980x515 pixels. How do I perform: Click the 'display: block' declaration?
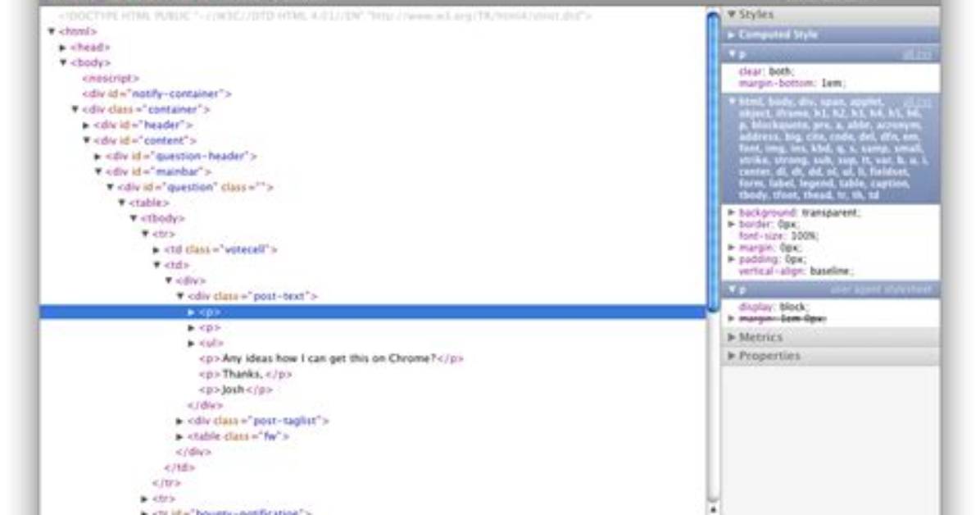(x=774, y=307)
